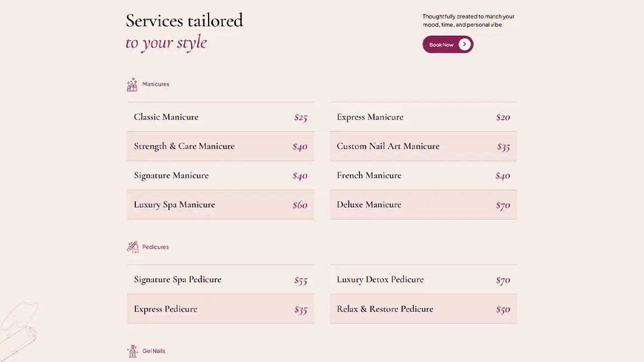
Task: Choose Strength & Care Manicure service
Action: tap(221, 146)
